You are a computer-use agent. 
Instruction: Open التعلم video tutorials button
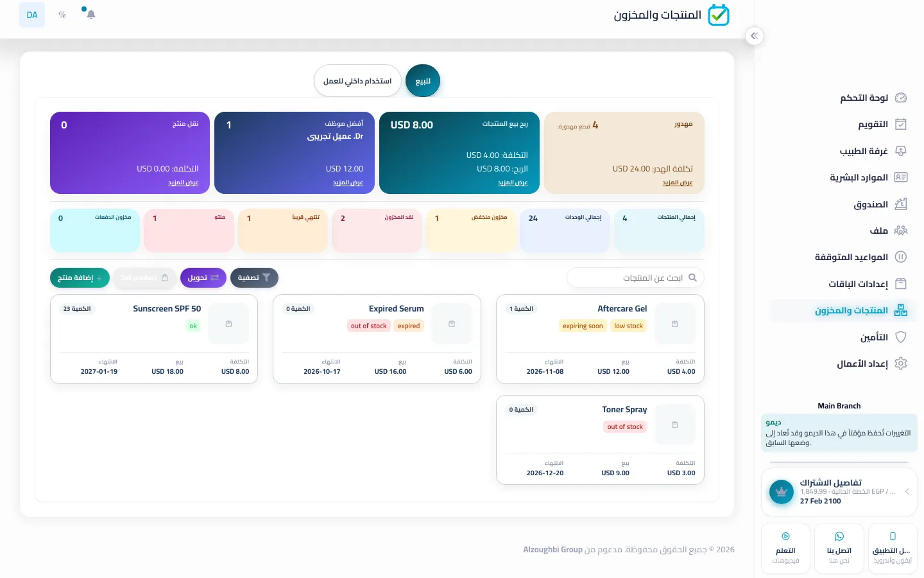786,548
